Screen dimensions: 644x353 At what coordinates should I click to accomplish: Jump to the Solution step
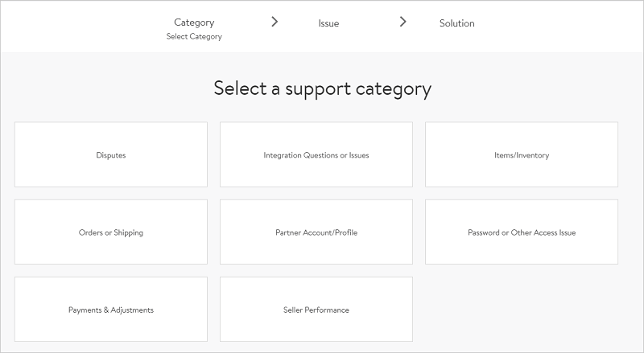tap(456, 23)
